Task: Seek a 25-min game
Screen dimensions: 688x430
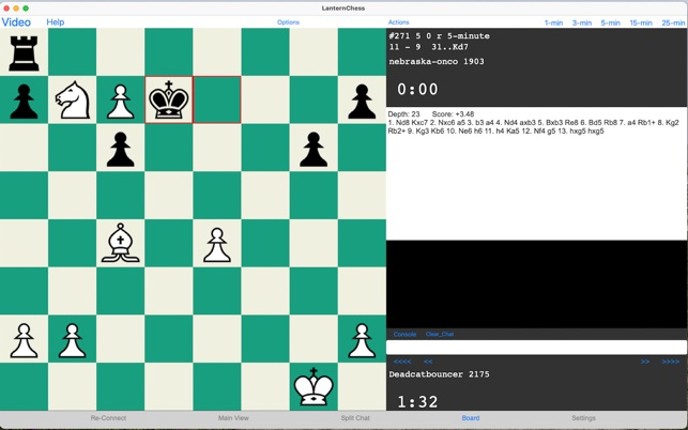Action: click(x=673, y=23)
